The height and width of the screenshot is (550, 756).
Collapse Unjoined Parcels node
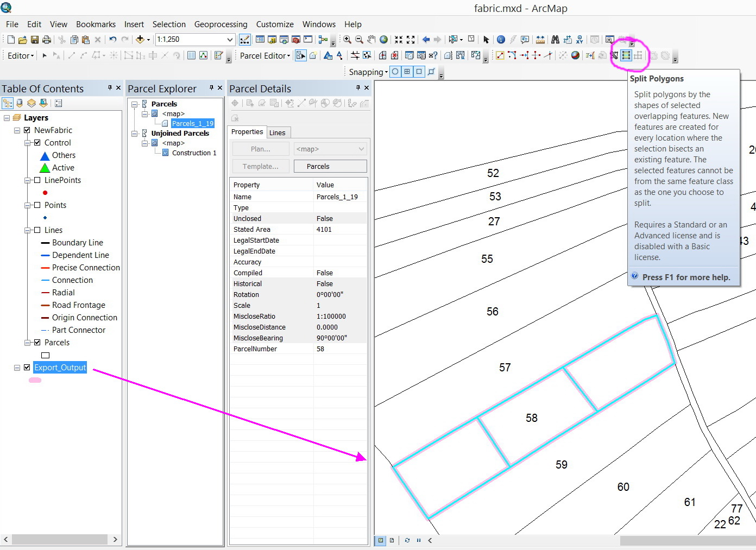134,134
